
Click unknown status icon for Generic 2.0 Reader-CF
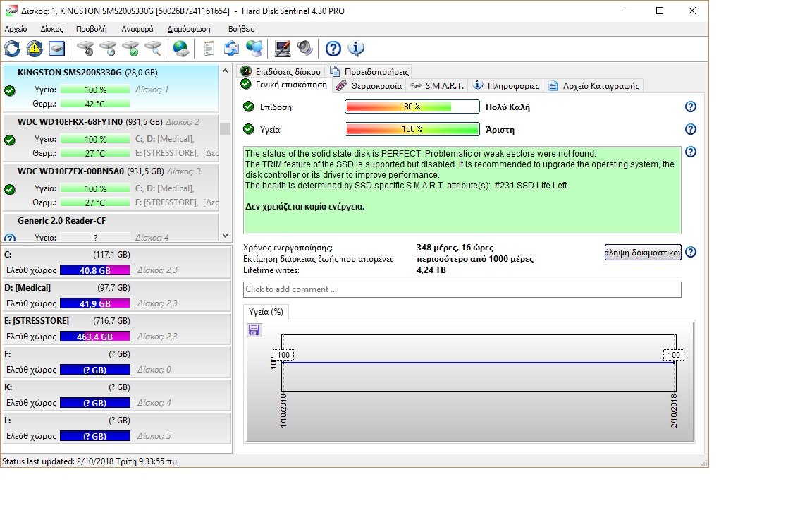pyautogui.click(x=10, y=238)
